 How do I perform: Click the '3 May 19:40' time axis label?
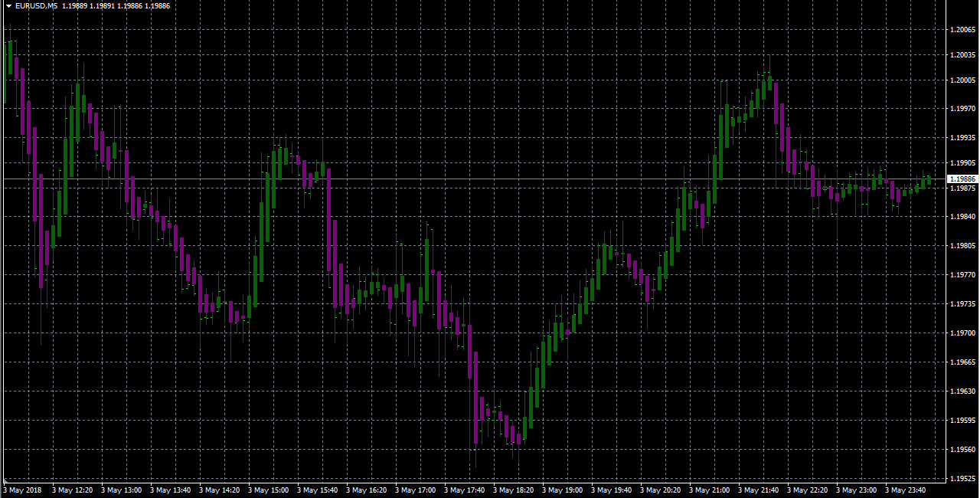coord(611,490)
